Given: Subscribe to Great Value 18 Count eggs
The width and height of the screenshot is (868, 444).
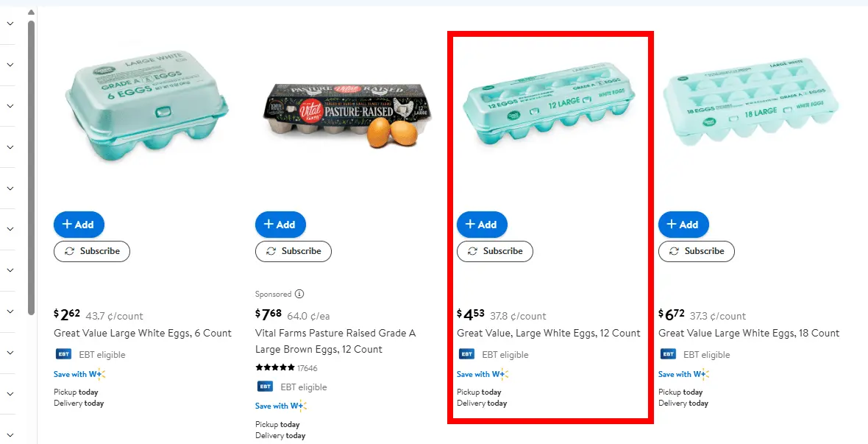Looking at the screenshot, I should pos(696,251).
